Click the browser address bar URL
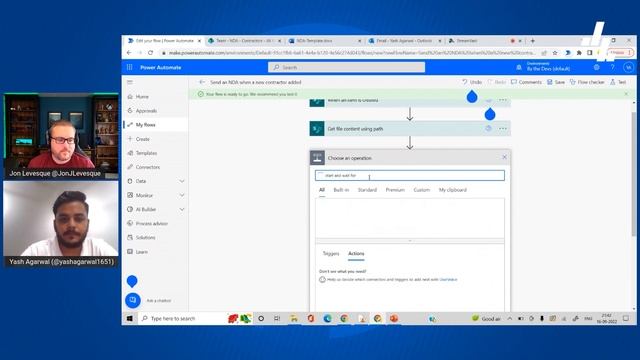 352,53
